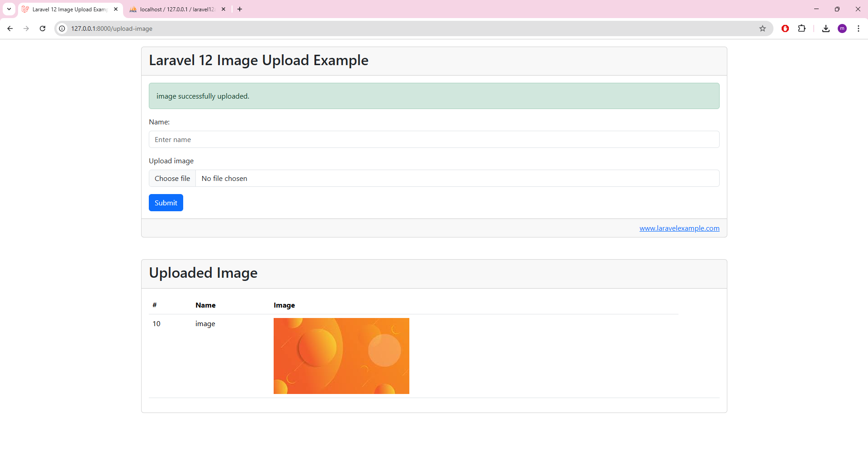Close the localhost phpMyAdmin tab
Image resolution: width=868 pixels, height=465 pixels.
223,9
